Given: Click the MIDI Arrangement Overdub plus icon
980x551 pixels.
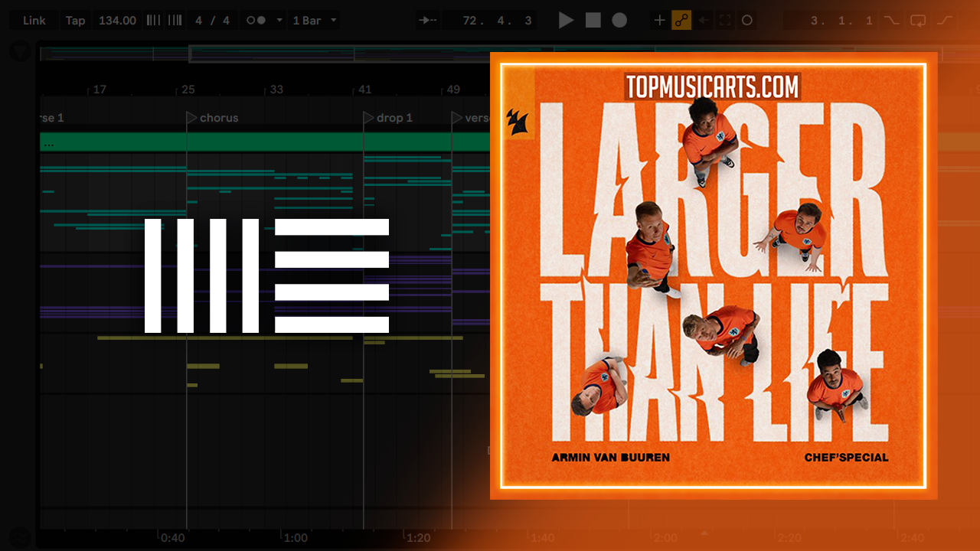Looking at the screenshot, I should pyautogui.click(x=659, y=21).
